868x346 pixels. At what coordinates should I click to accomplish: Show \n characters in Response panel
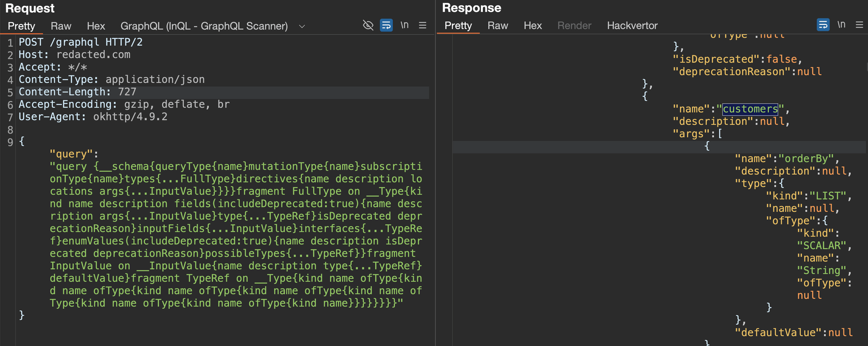click(841, 25)
